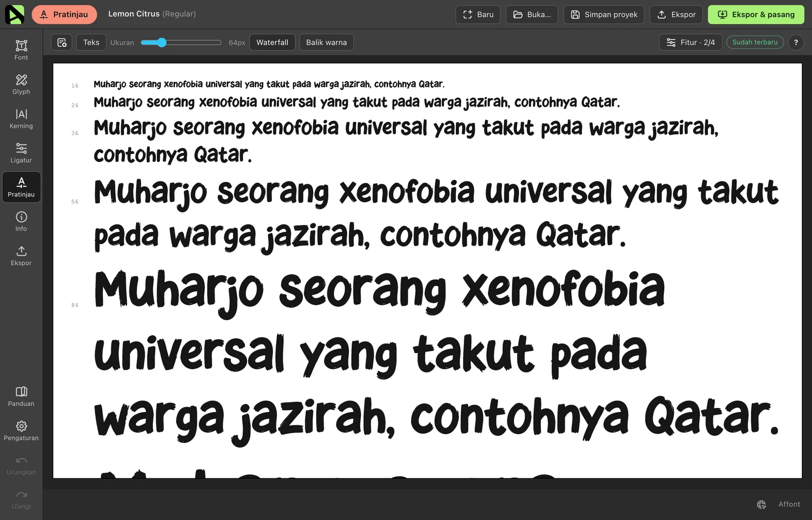Click the 16 size waterfall line
The height and width of the screenshot is (520, 812).
pyautogui.click(x=269, y=84)
